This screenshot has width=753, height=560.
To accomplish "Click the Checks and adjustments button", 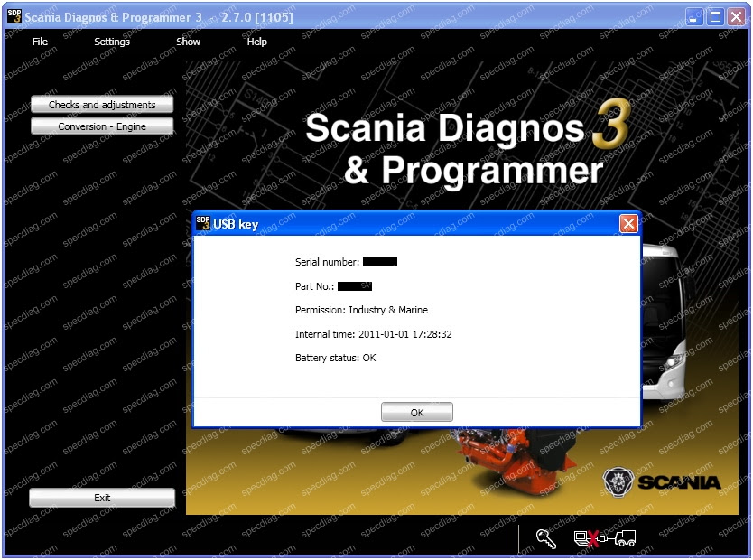I will pyautogui.click(x=102, y=104).
